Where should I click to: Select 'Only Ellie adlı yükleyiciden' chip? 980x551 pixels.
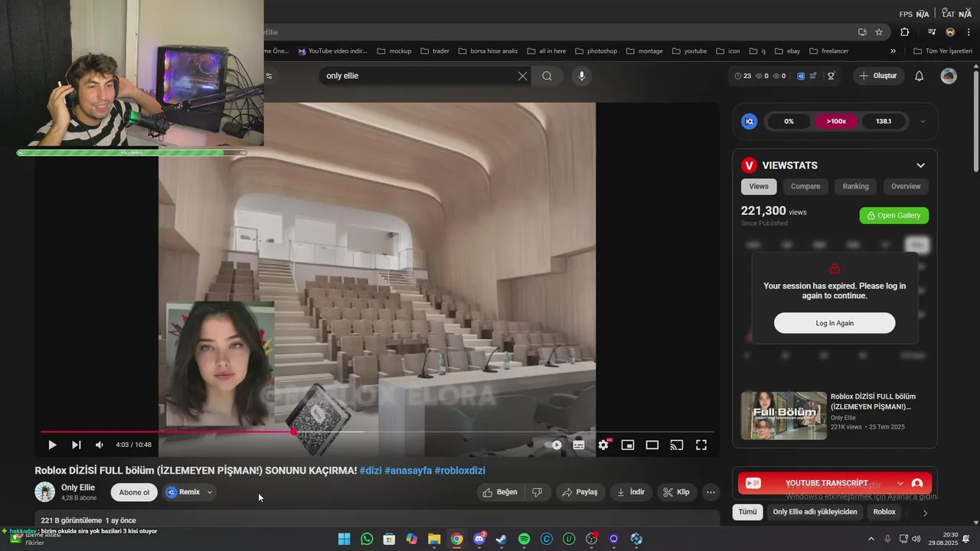click(815, 512)
